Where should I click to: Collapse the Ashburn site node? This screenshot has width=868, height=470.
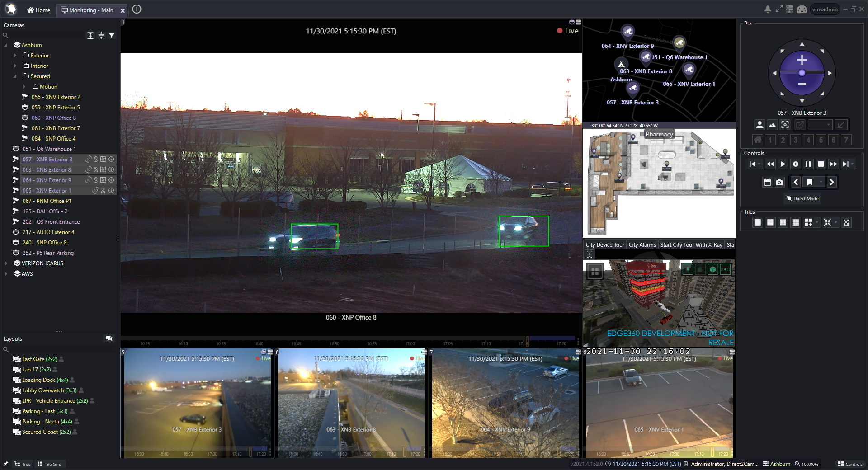(5, 45)
